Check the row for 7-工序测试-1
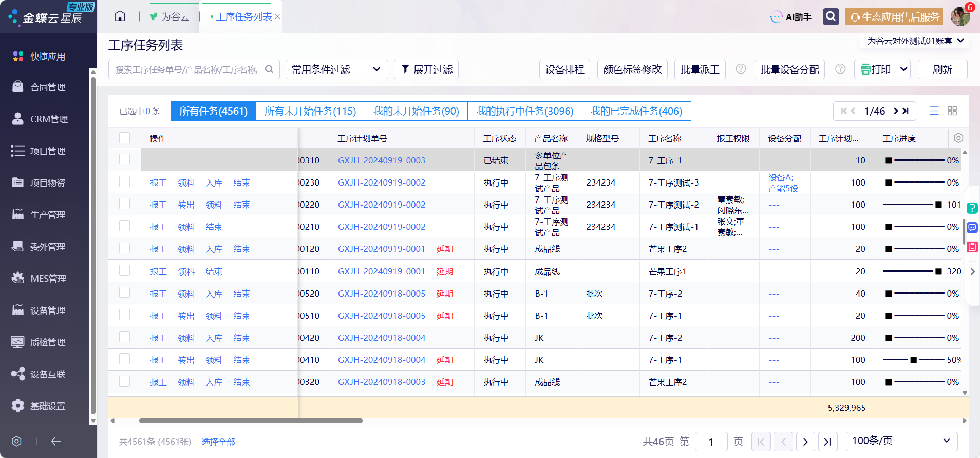 [x=124, y=226]
